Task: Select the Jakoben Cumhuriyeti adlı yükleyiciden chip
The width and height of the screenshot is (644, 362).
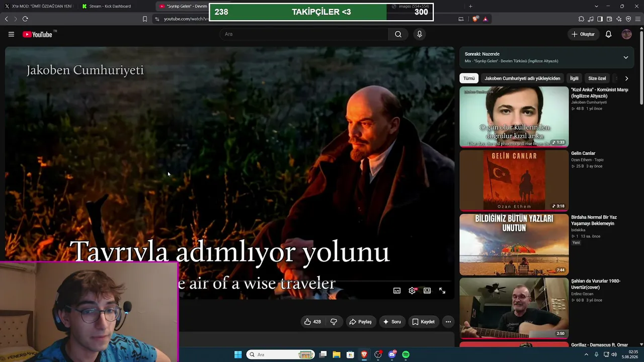Action: tap(522, 78)
